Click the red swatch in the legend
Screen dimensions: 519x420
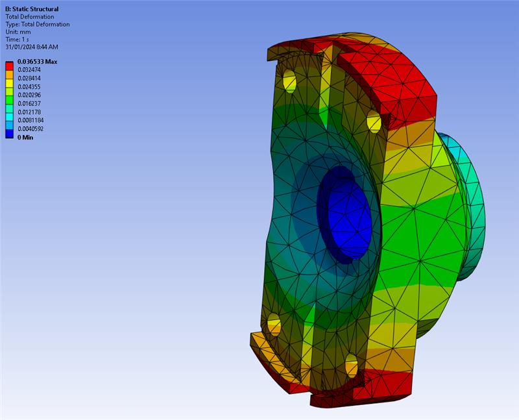tap(10, 66)
